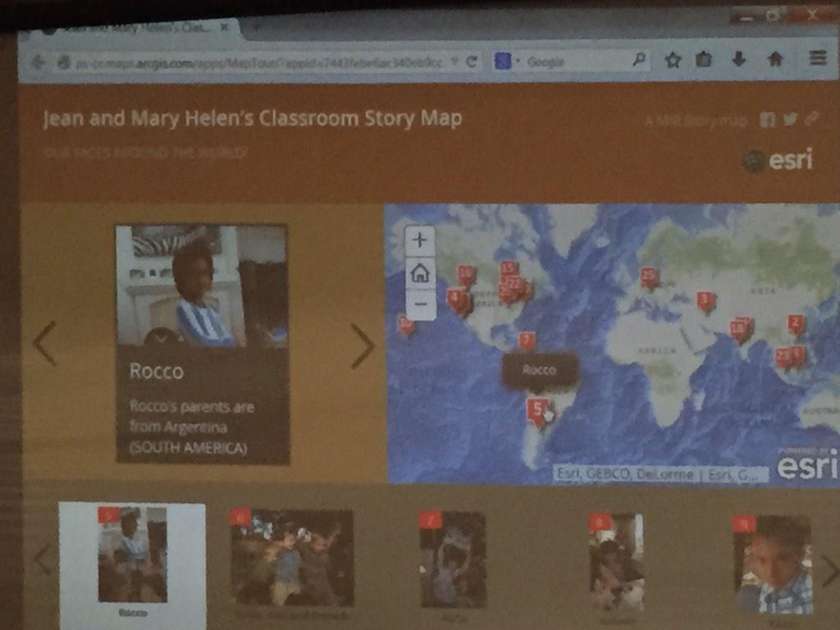Select map marker 23 in Southeast Asia
This screenshot has height=630, width=840.
[x=783, y=358]
